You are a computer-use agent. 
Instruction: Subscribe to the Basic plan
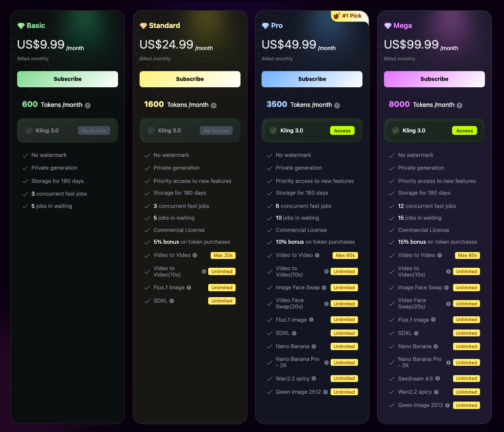(68, 79)
